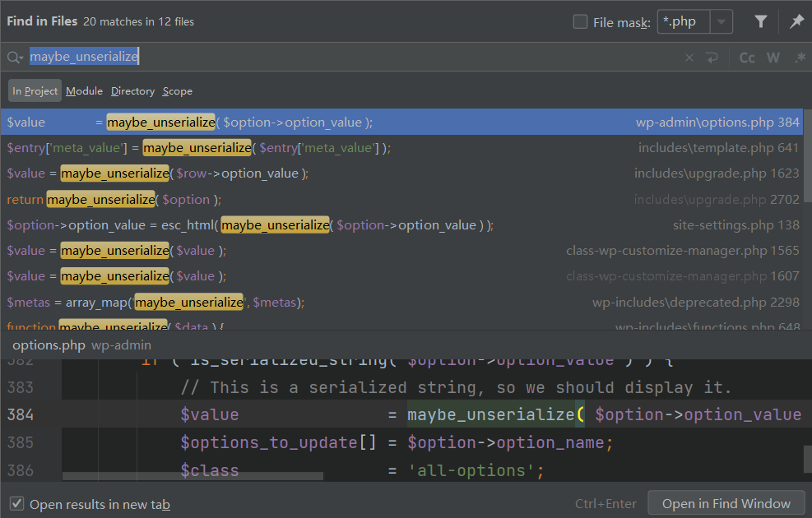Switch to the Directory scope tab

pos(132,91)
